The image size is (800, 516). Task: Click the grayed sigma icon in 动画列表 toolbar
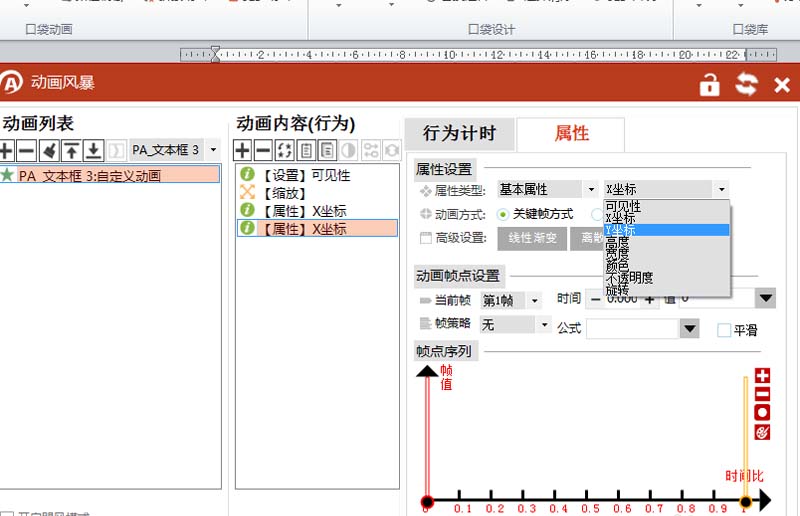(116, 151)
